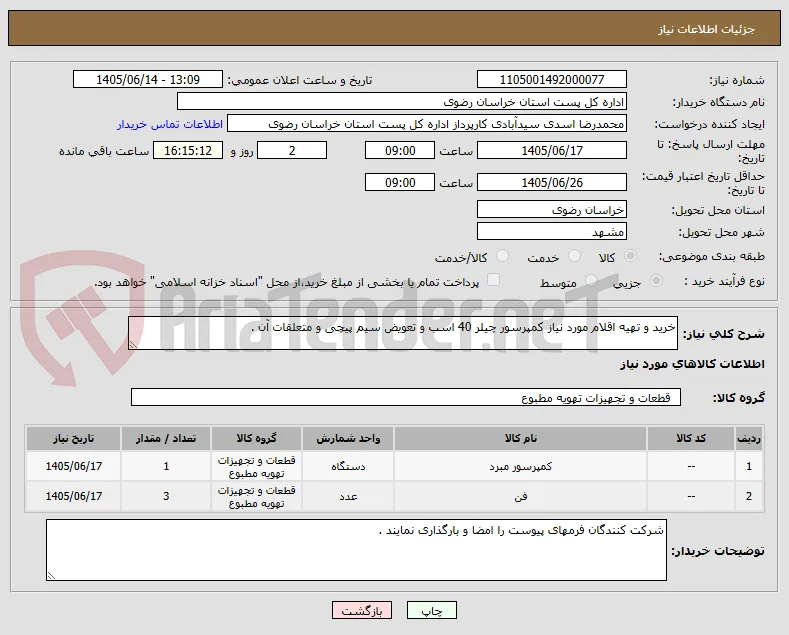Open اطلاعات تماس خریدار link
The height and width of the screenshot is (635, 789).
(x=170, y=124)
